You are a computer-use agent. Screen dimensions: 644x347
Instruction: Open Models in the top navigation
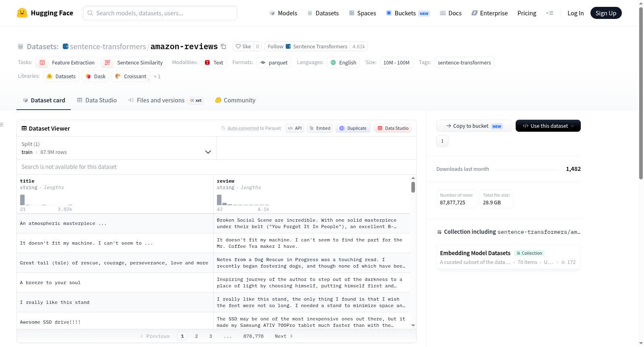(283, 13)
